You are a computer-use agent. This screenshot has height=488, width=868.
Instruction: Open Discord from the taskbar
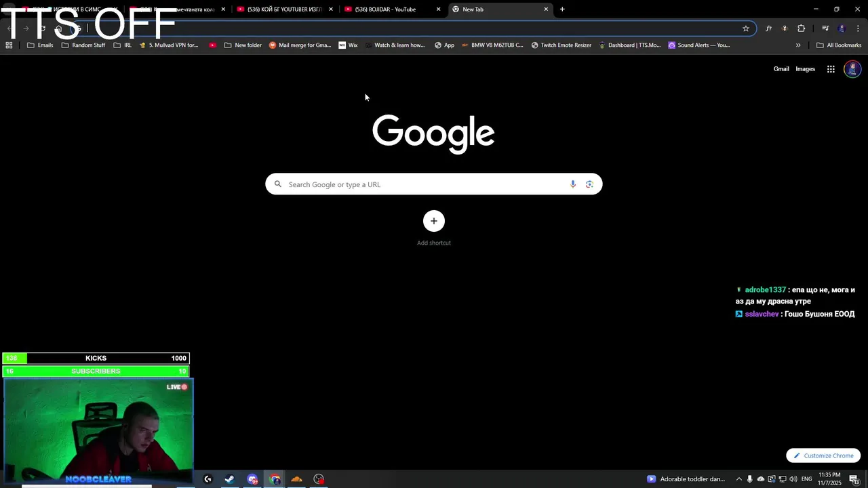tap(252, 479)
